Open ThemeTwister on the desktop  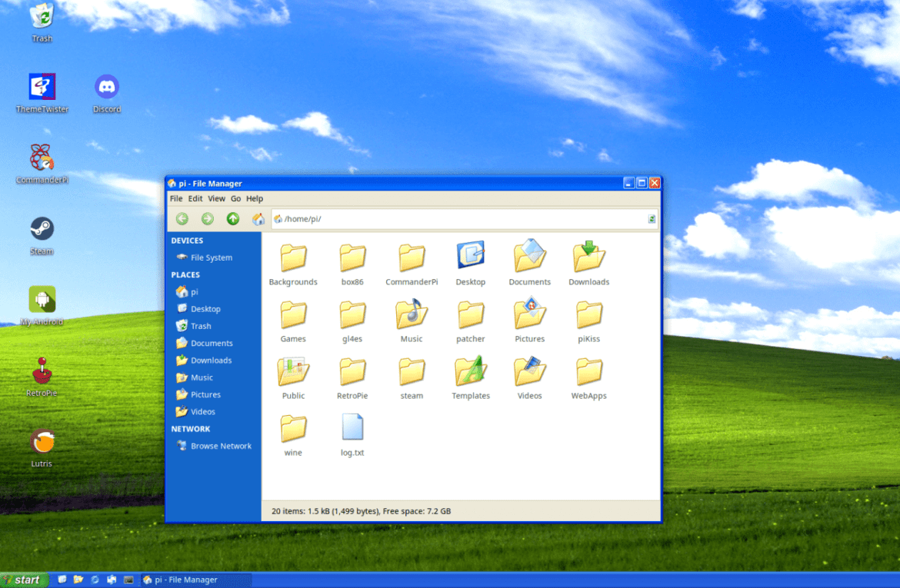(x=42, y=85)
